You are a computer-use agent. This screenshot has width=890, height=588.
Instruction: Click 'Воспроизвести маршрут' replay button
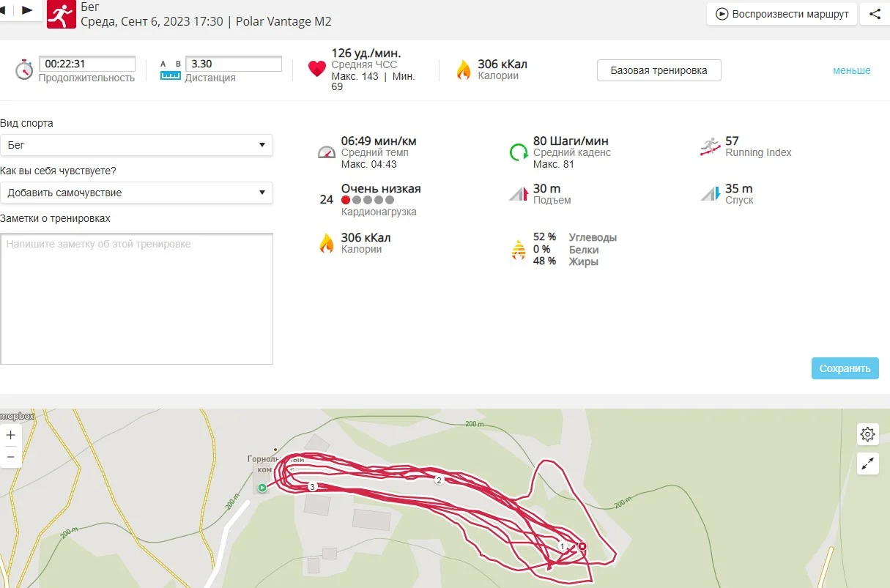[x=782, y=14]
